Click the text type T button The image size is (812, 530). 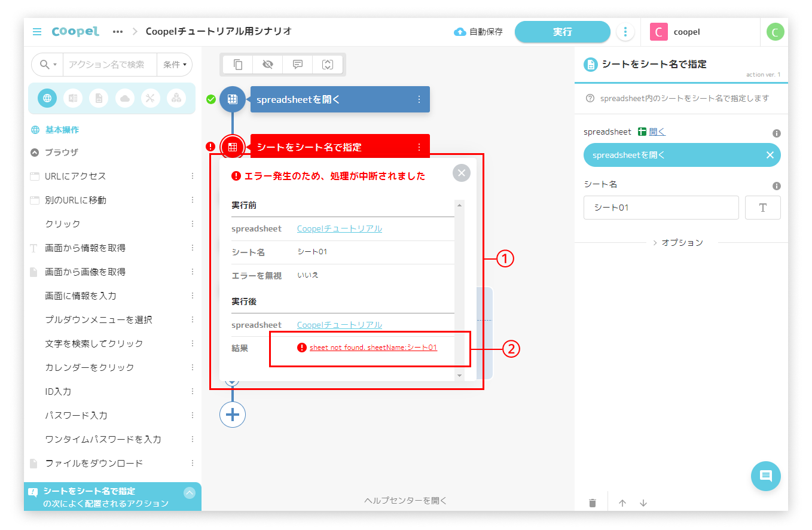click(762, 208)
